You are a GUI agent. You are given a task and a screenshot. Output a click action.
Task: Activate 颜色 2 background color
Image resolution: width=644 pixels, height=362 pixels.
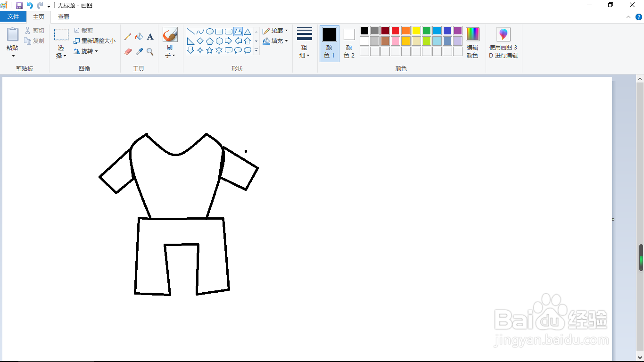click(x=349, y=43)
